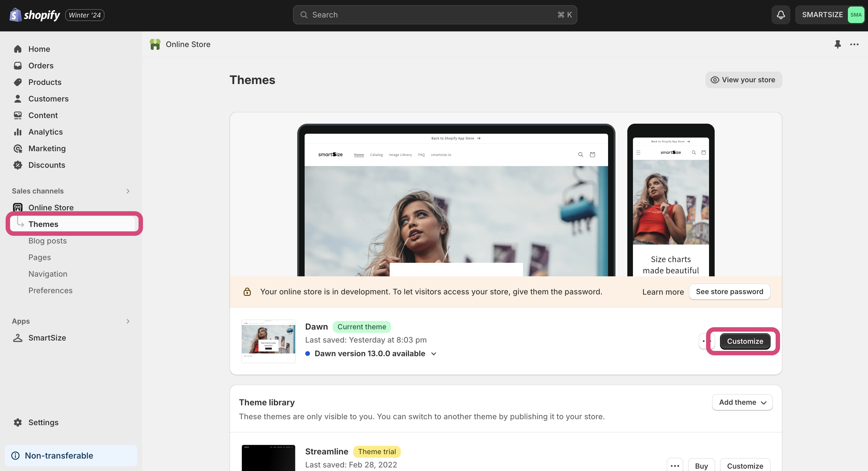Click into the Search field
Image resolution: width=868 pixels, height=471 pixels.
(x=435, y=15)
